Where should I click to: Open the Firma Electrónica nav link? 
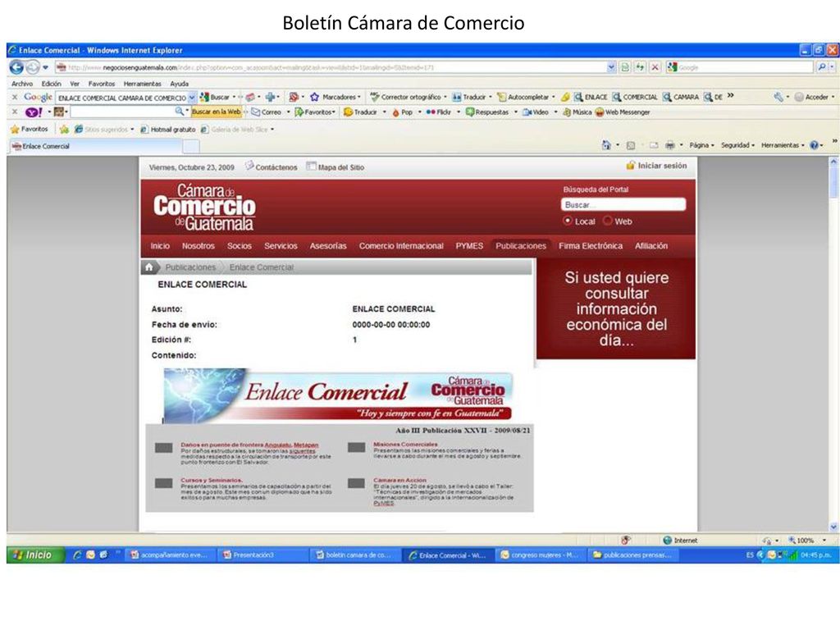(591, 246)
